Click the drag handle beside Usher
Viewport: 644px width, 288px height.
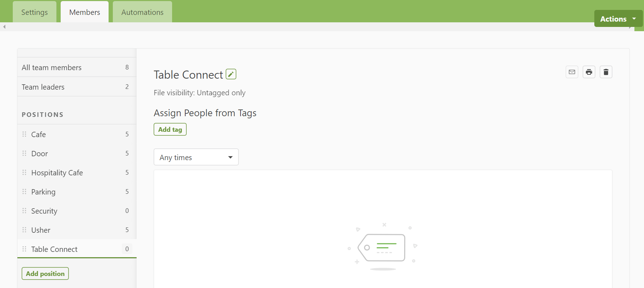tap(24, 230)
